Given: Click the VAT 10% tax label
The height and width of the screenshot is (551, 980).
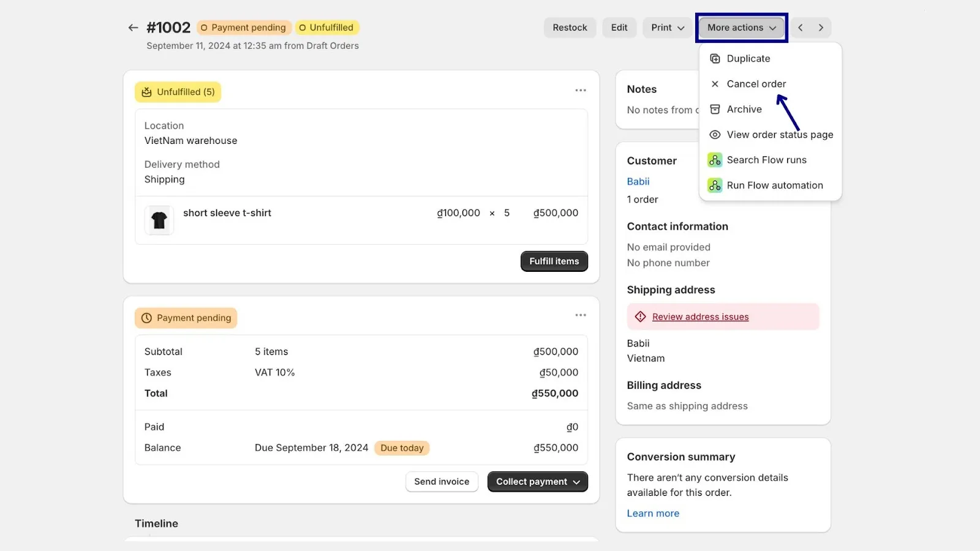Looking at the screenshot, I should click(x=275, y=372).
